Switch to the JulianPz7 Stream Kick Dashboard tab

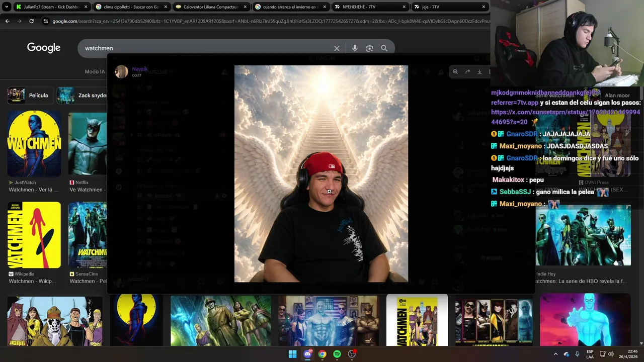click(51, 7)
